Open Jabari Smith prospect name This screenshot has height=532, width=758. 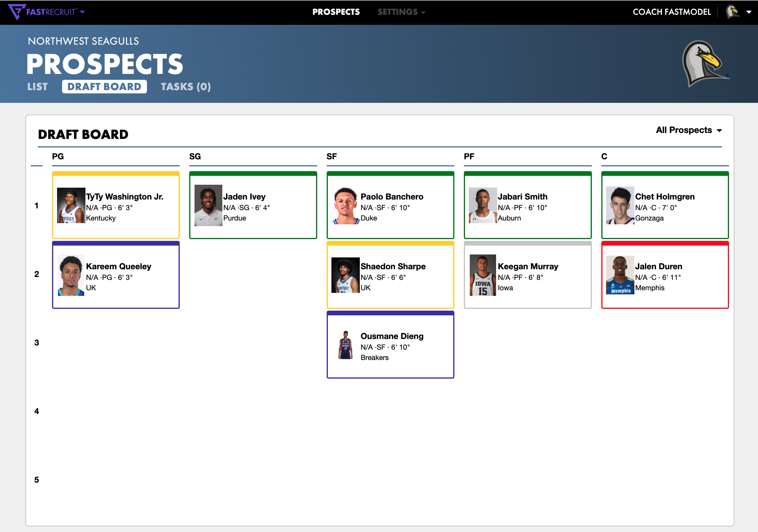pyautogui.click(x=523, y=197)
